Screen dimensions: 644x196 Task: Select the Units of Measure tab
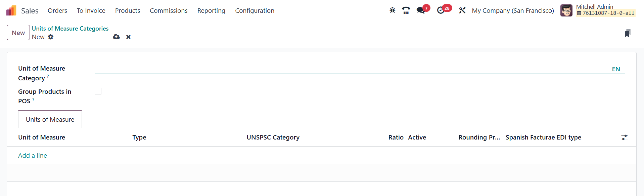[x=50, y=120]
